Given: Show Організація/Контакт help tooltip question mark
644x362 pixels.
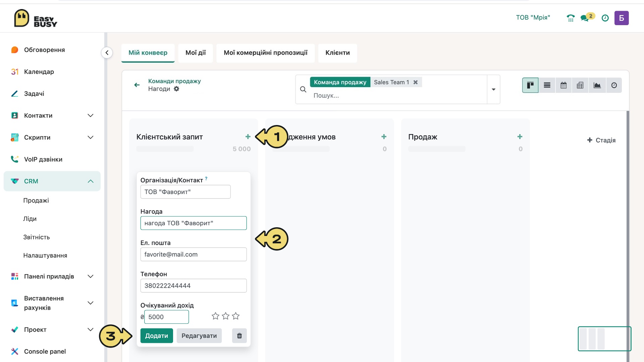Looking at the screenshot, I should coord(206,179).
